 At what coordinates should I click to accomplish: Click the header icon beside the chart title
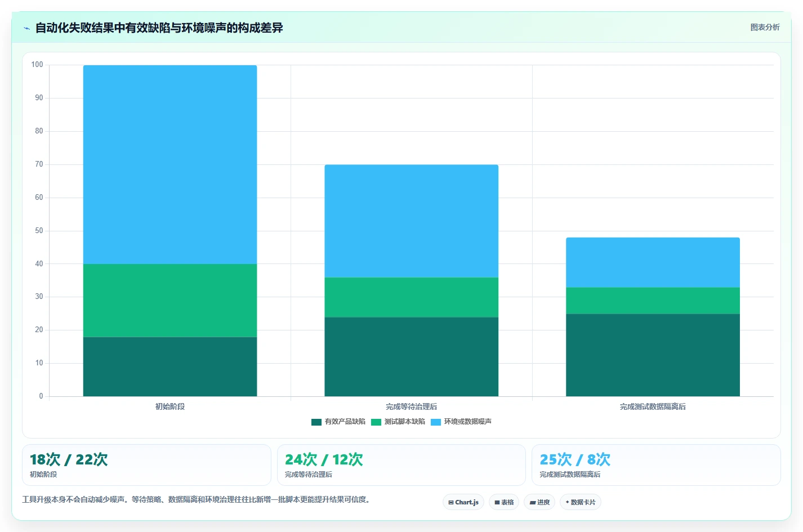[26, 28]
